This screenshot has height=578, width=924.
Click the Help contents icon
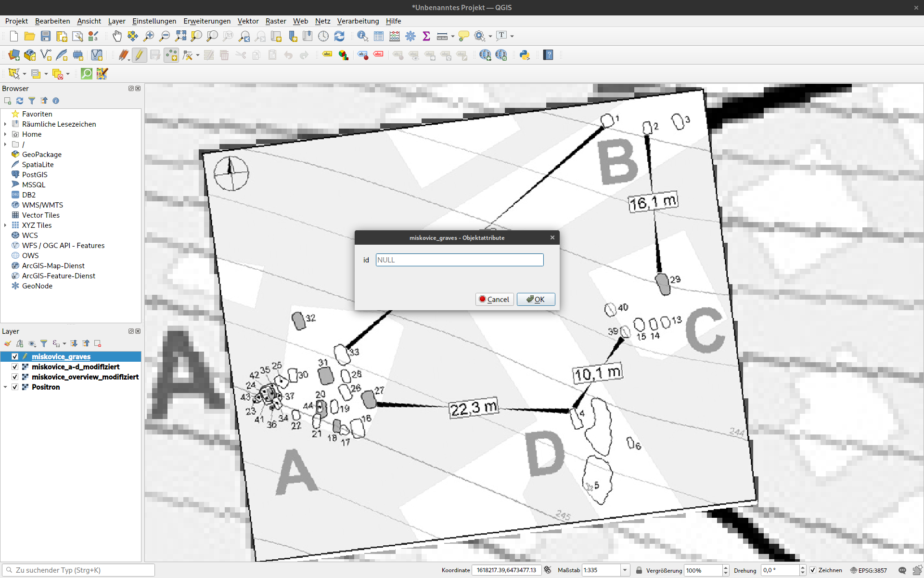point(548,55)
